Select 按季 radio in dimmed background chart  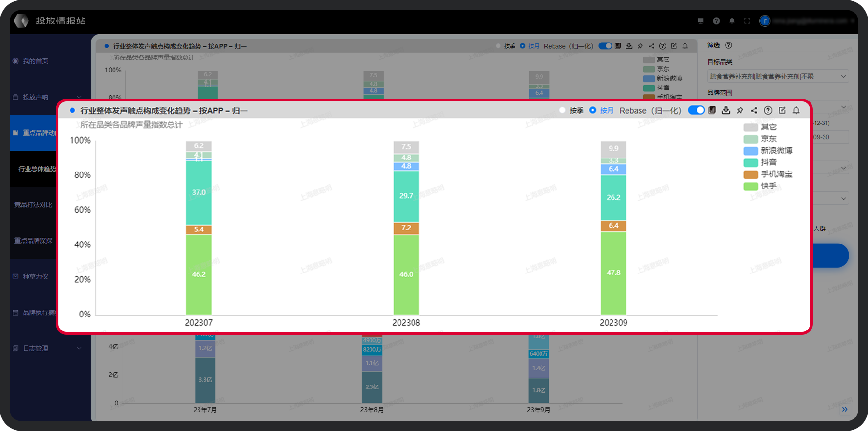(x=498, y=46)
